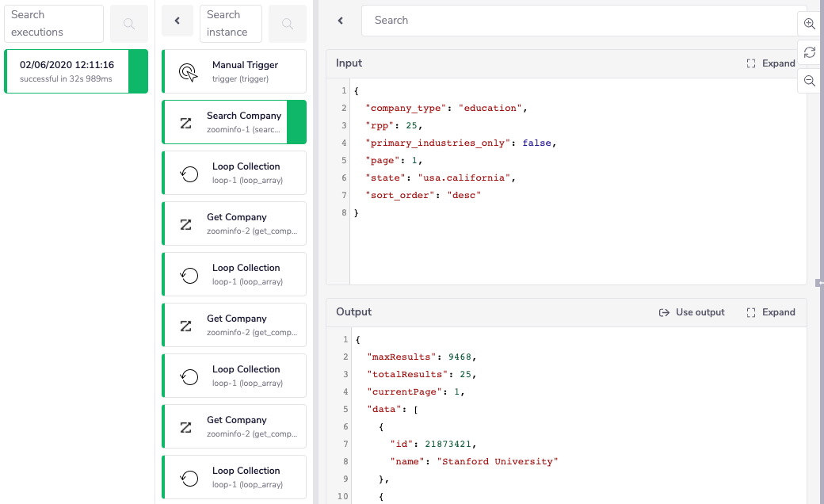
Task: Open the second Get Company step
Action: tap(235, 325)
